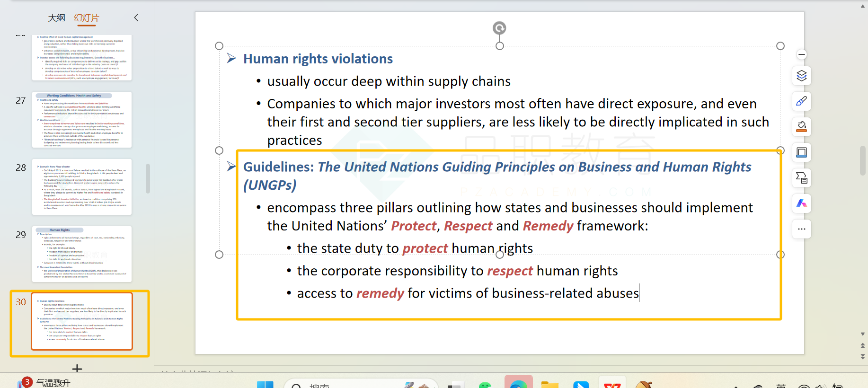Image resolution: width=868 pixels, height=388 pixels.
Task: Switch to the 幻灯片 slides tab
Action: click(x=86, y=18)
